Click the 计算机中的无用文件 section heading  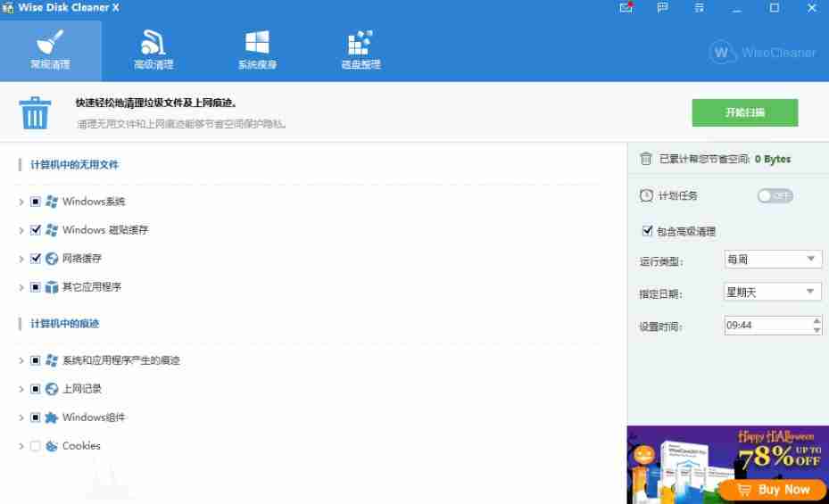(75, 165)
